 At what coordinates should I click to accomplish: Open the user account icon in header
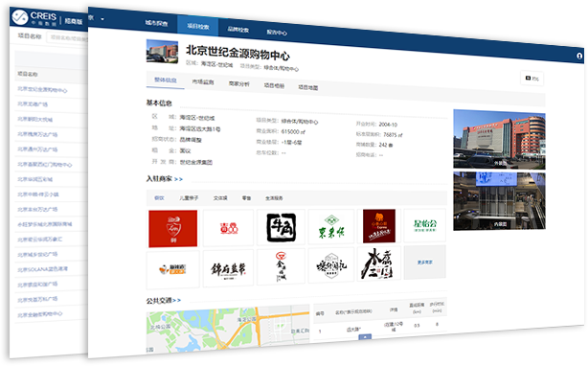579,56
